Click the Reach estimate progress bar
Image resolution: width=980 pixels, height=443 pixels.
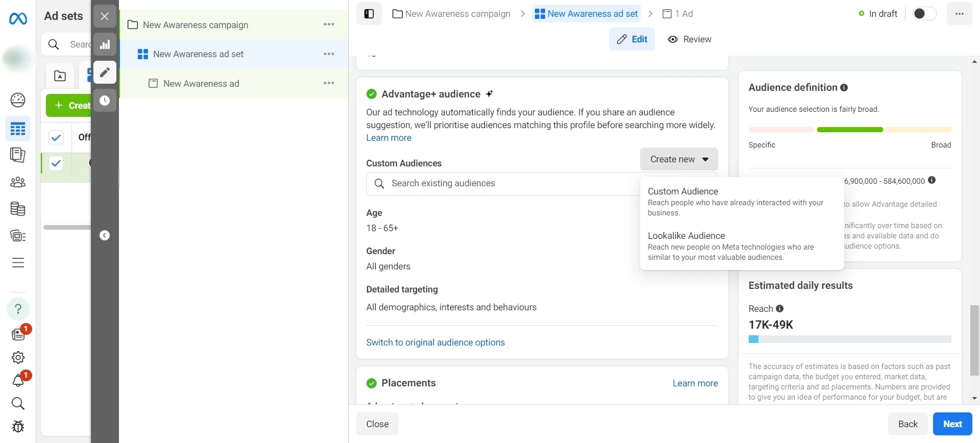pyautogui.click(x=850, y=339)
